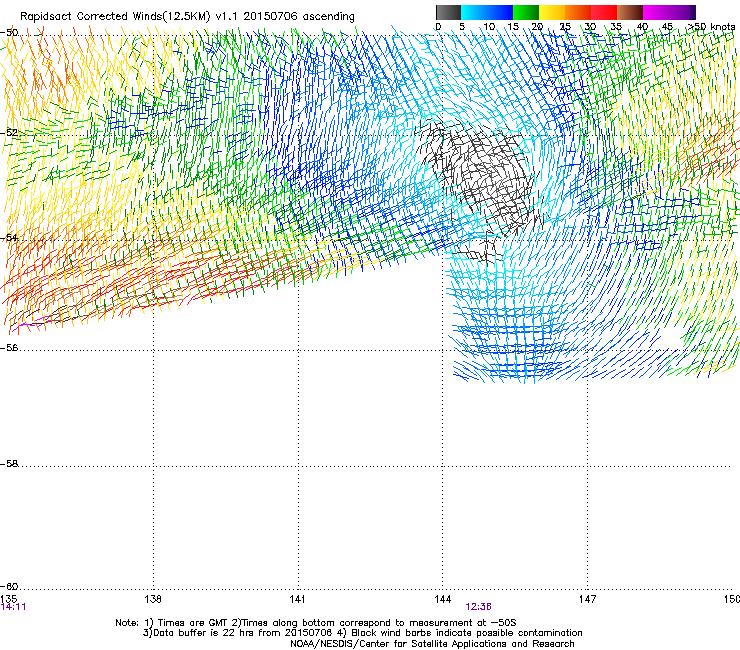Click the NOAA/NESDIS credit line

point(432,644)
